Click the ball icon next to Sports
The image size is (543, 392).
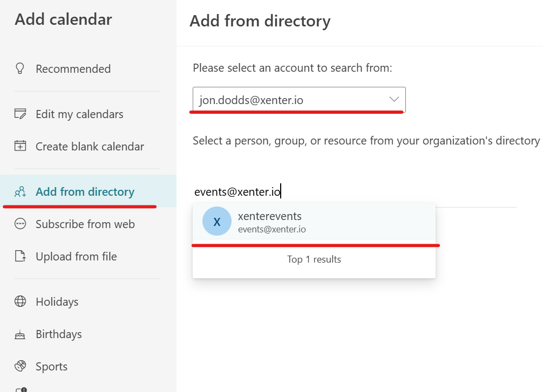pos(20,366)
